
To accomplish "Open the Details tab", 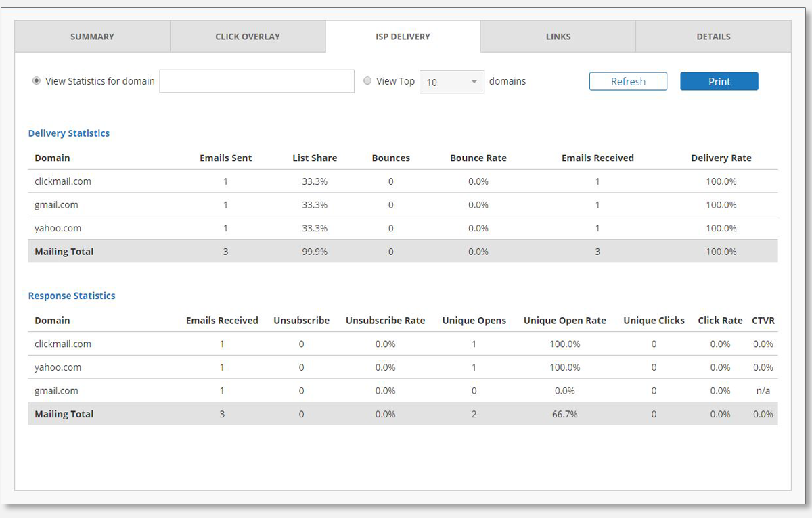I will click(x=713, y=37).
